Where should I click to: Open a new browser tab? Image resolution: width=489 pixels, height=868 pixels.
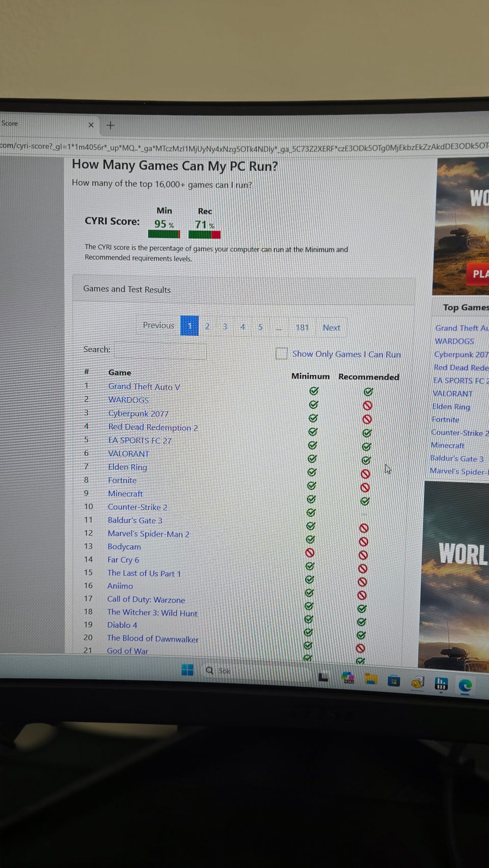(x=111, y=125)
